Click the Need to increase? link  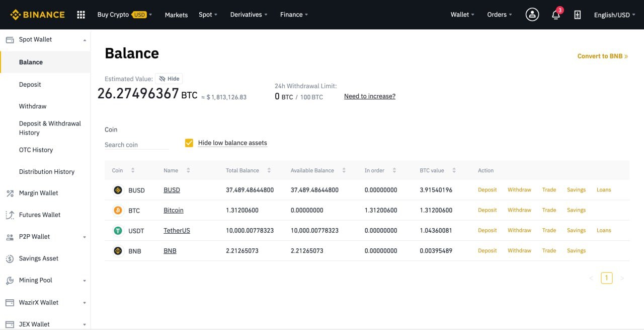pyautogui.click(x=370, y=96)
